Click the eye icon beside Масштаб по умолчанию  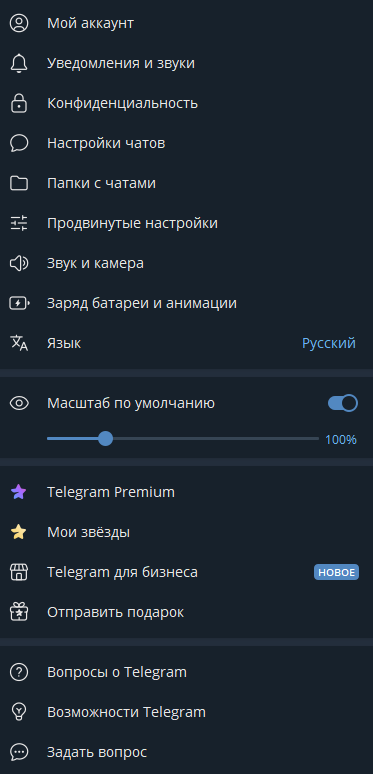(19, 403)
